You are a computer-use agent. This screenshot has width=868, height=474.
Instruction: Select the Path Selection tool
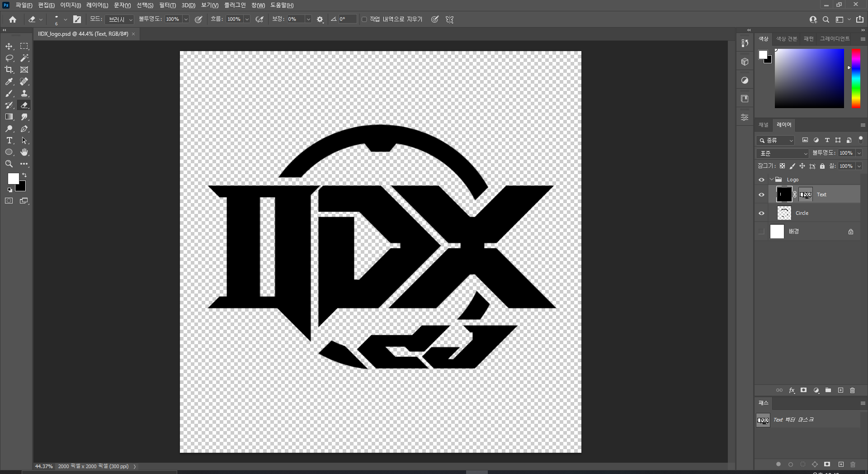click(24, 140)
